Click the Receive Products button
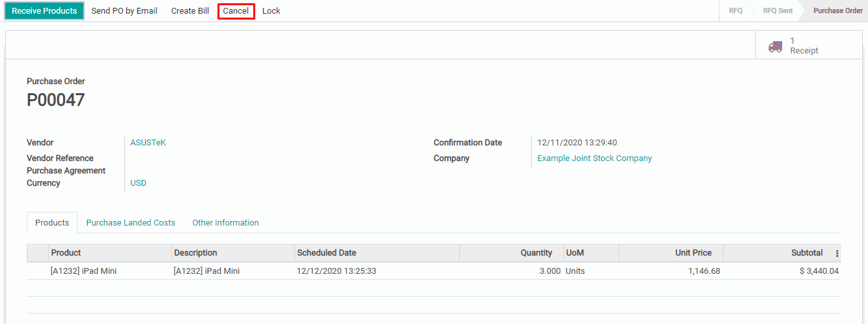868x324 pixels. tap(44, 11)
